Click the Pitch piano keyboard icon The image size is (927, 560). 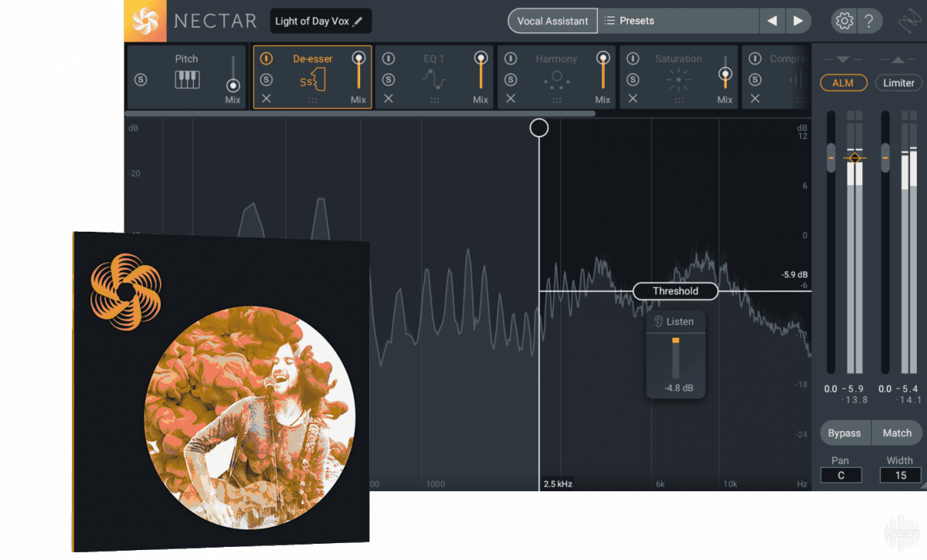pos(187,80)
